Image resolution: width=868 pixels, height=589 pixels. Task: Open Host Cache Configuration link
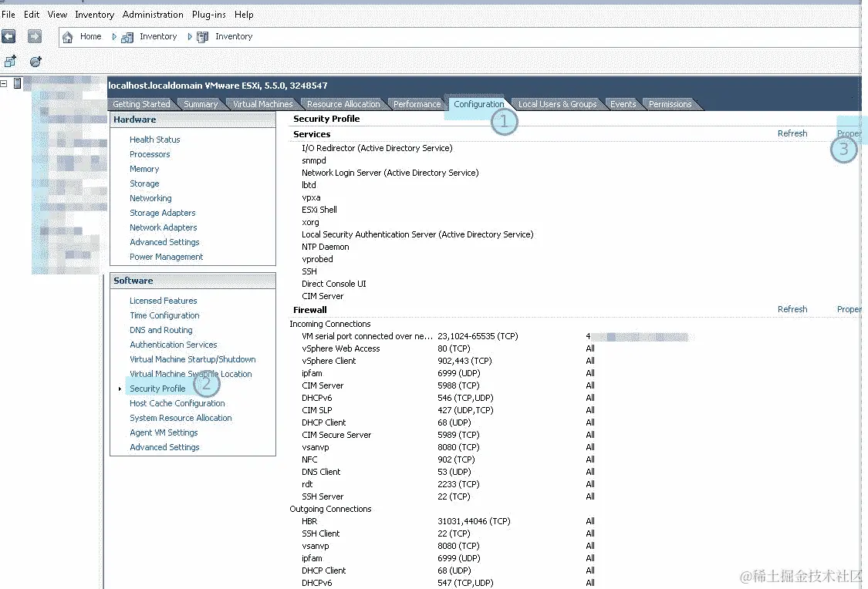177,403
